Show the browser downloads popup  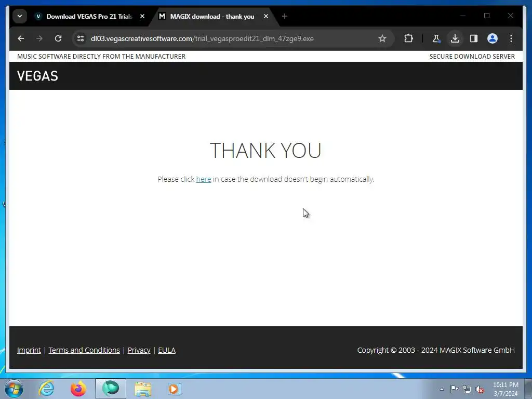pos(455,38)
